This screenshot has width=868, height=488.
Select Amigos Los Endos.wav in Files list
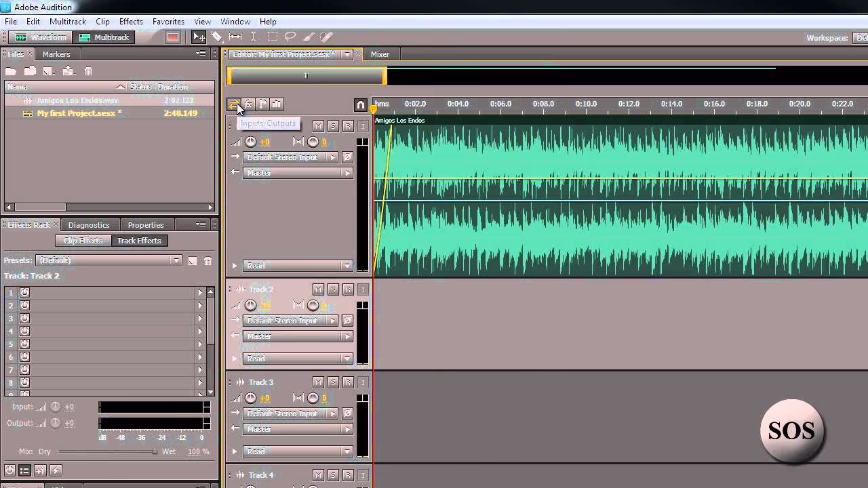click(x=109, y=100)
